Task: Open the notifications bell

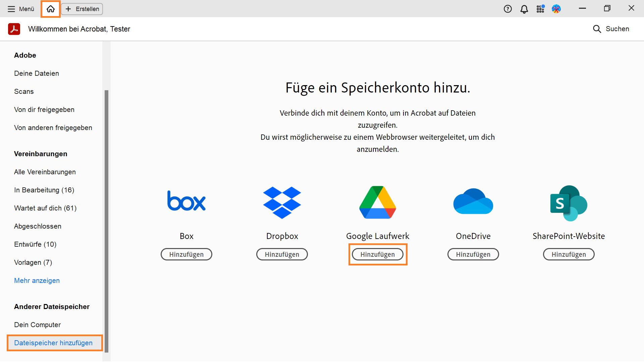Action: 524,9
